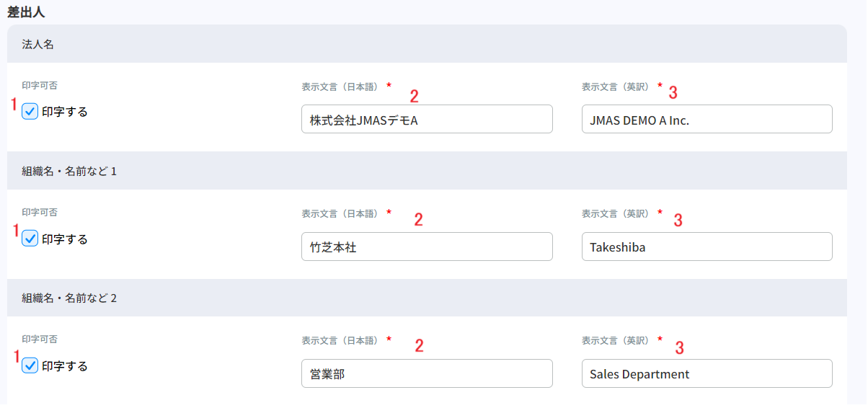This screenshot has width=868, height=408.
Task: Focus the JMAS DEMO A Inc. field
Action: click(707, 120)
